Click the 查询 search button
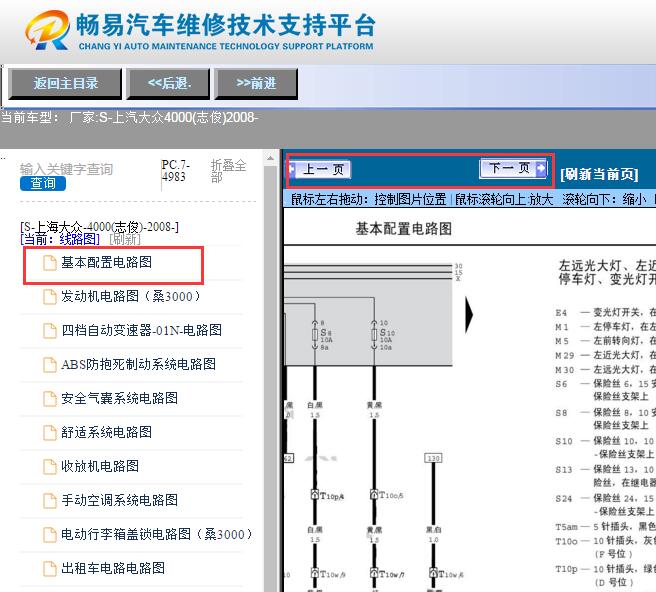 point(43,183)
